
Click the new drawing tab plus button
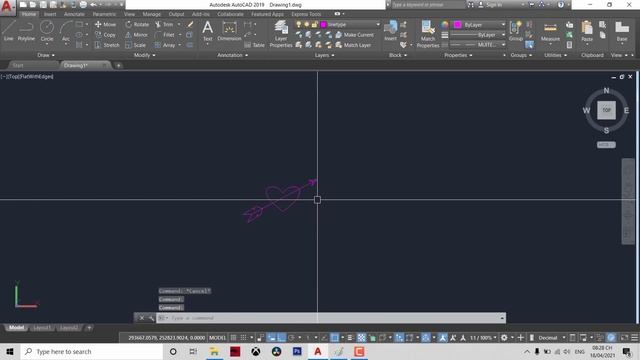[118, 65]
